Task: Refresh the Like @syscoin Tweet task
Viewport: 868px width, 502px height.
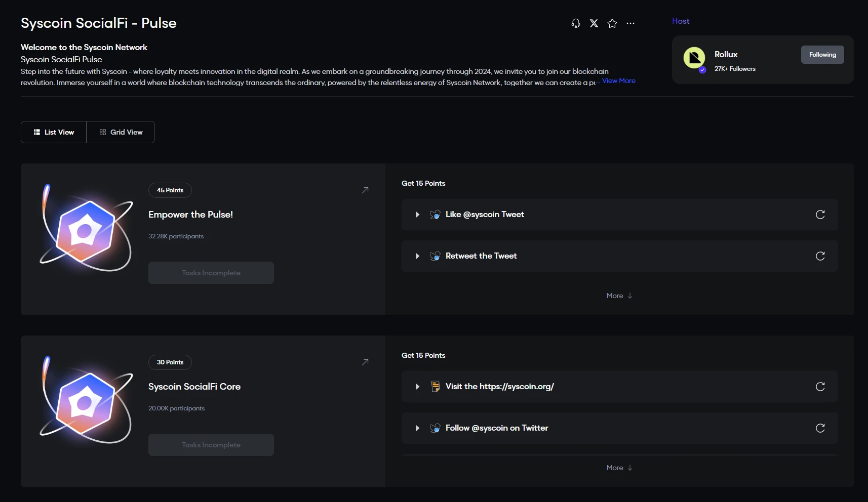Action: pyautogui.click(x=820, y=215)
